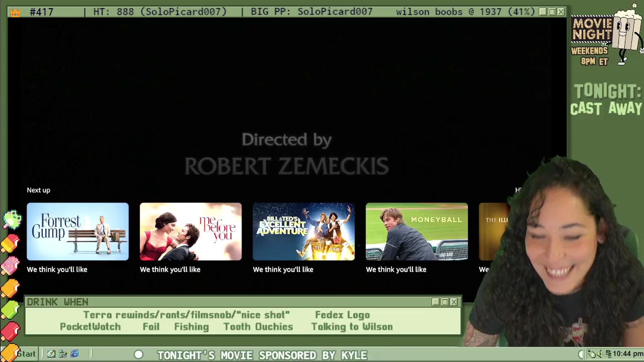Click the "WEEKENDS 8PM ET" schedule text
This screenshot has width=644, height=362.
[590, 56]
